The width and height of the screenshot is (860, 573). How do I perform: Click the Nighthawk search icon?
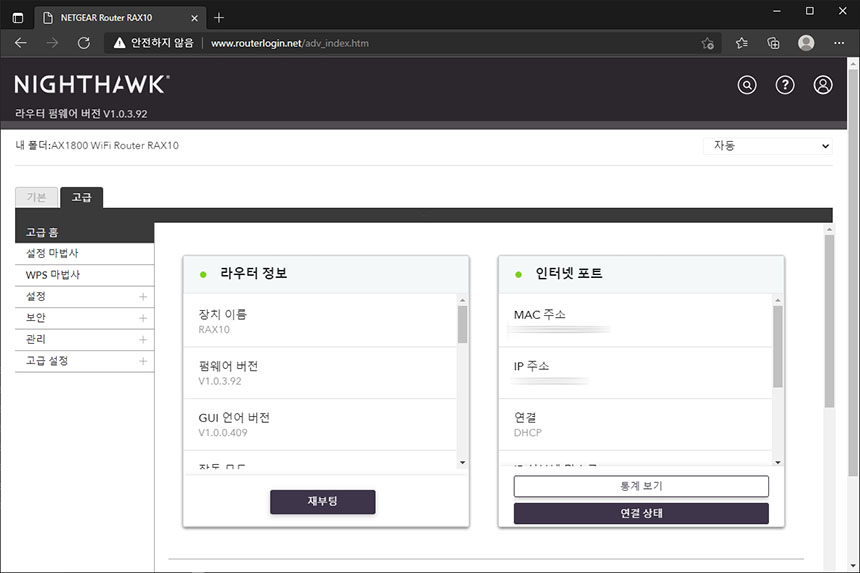(x=746, y=85)
